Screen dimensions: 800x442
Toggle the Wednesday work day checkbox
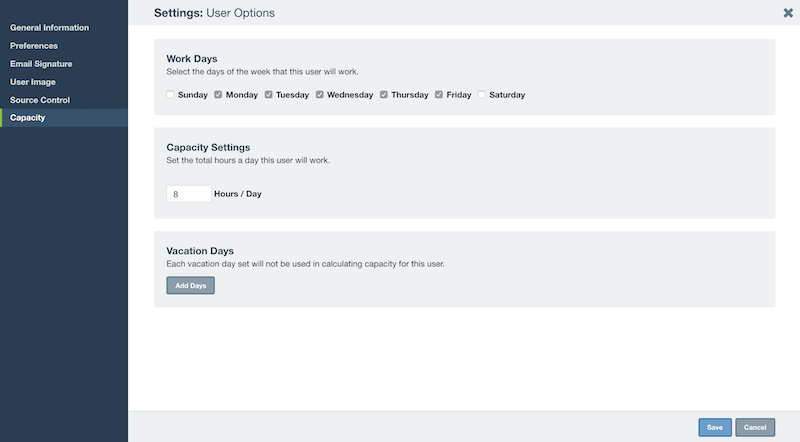[319, 94]
